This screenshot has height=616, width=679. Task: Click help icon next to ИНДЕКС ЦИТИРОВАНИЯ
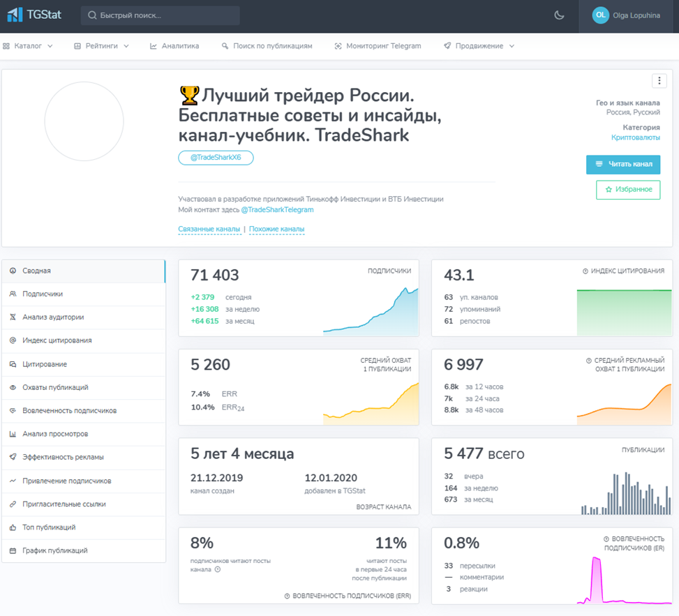(x=585, y=271)
